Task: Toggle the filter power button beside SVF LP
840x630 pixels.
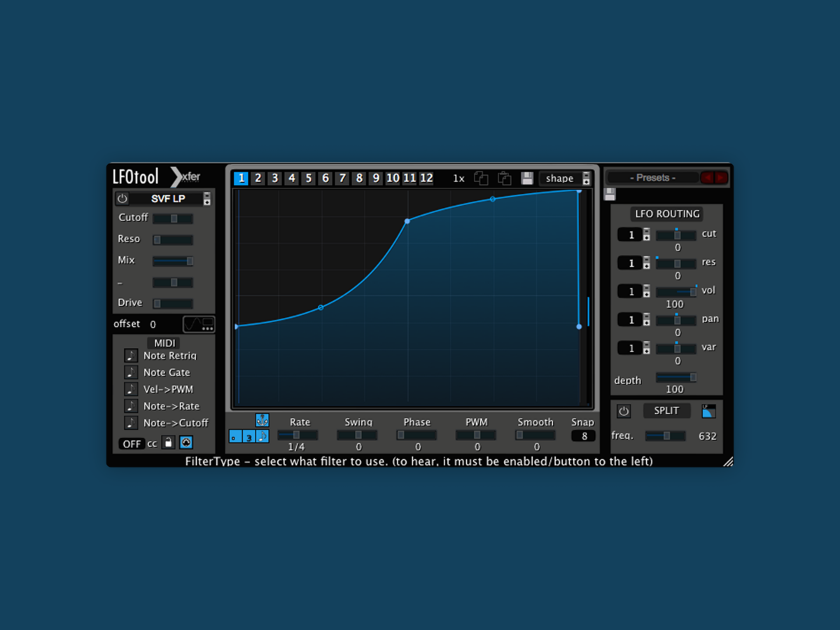Action: 122,199
